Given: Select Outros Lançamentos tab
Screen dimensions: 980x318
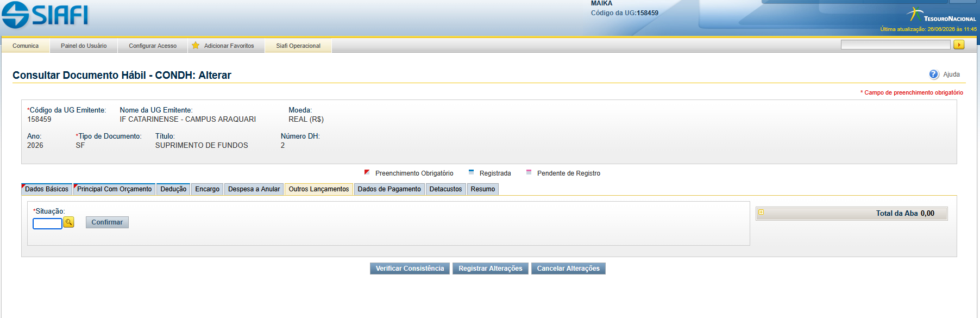Looking at the screenshot, I should (x=319, y=189).
